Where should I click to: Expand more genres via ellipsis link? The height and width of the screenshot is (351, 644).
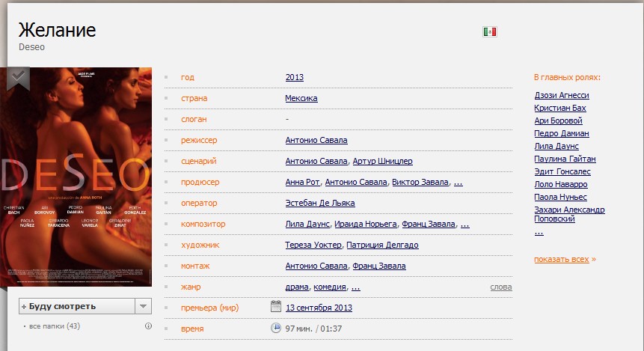coord(356,287)
